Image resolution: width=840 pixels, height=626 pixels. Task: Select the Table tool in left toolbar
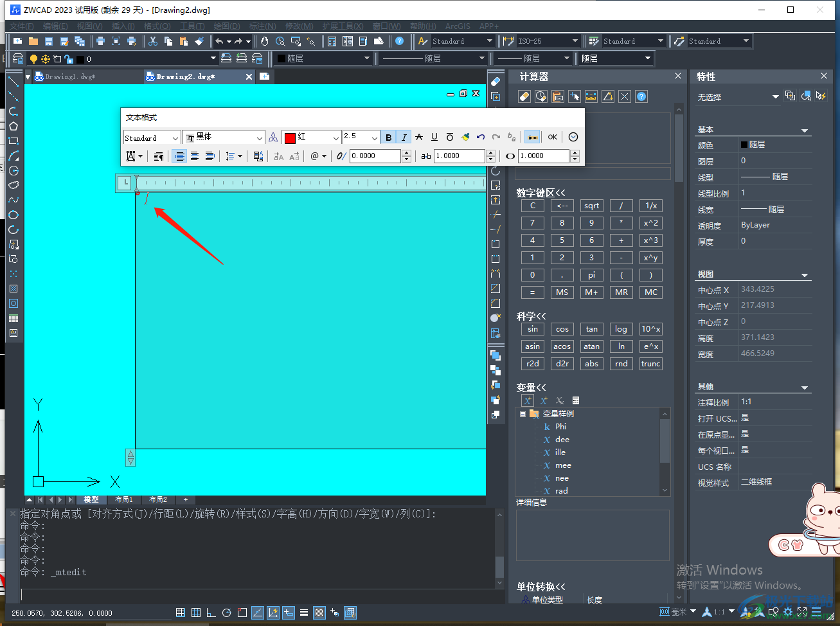pos(13,319)
